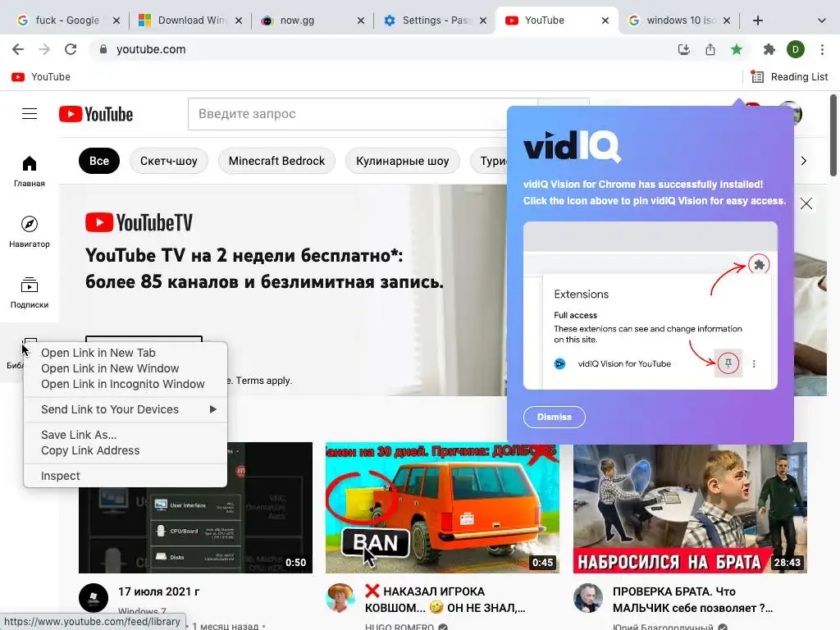Click the lock icon in address bar
The width and height of the screenshot is (840, 630).
point(103,49)
